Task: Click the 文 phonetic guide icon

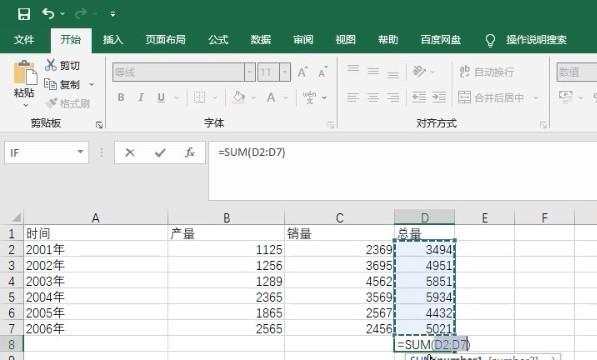Action: 309,97
